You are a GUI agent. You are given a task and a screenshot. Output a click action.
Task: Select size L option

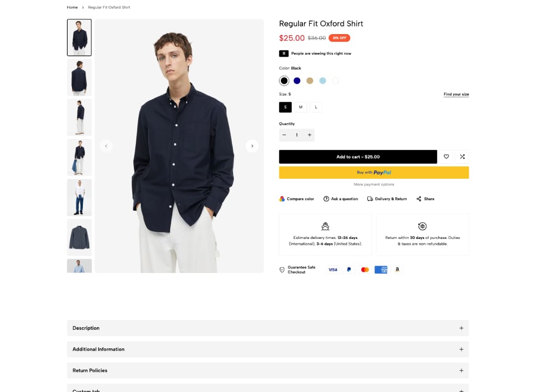pos(316,107)
